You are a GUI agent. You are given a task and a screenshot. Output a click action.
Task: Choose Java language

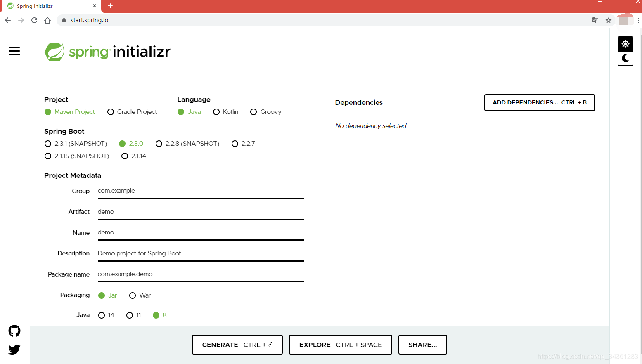pyautogui.click(x=189, y=112)
